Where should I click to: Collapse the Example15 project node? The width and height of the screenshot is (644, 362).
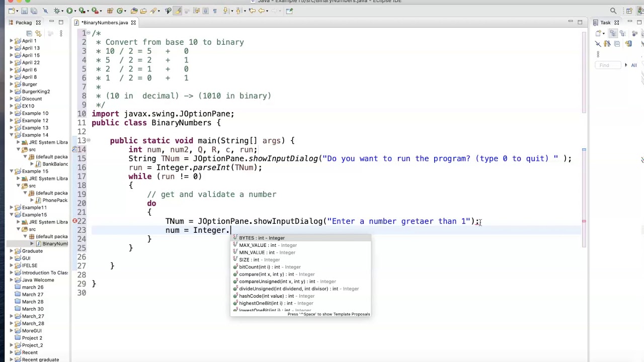(x=12, y=215)
